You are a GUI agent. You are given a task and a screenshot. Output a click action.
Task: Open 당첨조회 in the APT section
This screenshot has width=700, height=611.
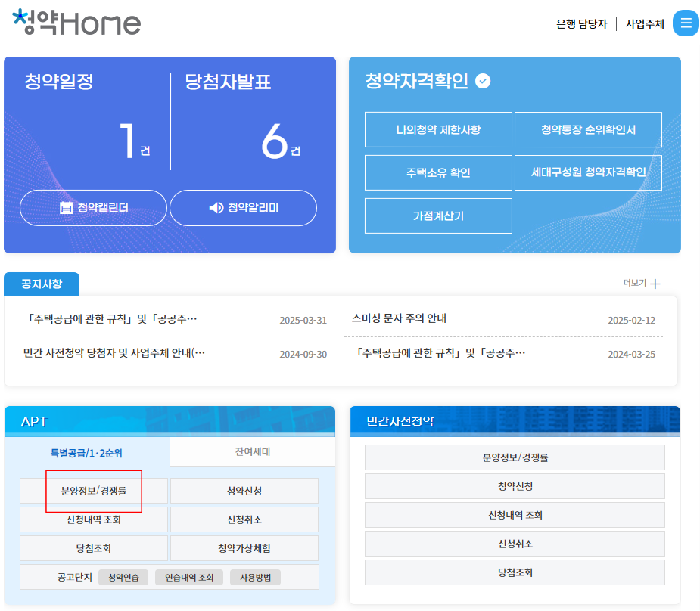(94, 548)
